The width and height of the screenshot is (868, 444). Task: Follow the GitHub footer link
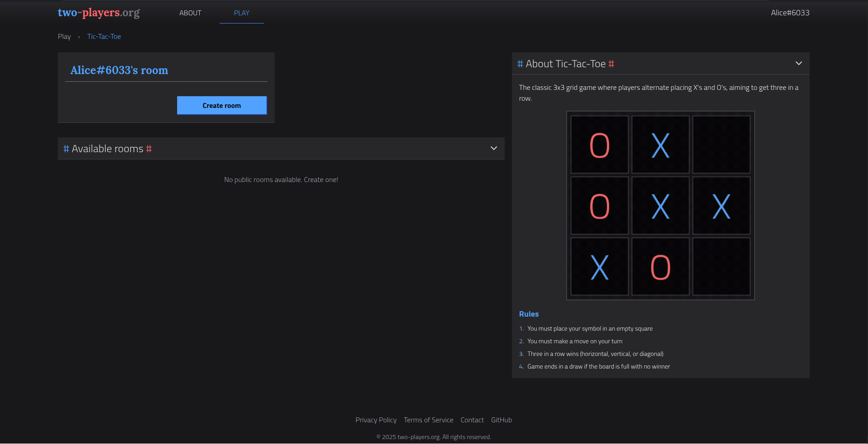point(501,420)
